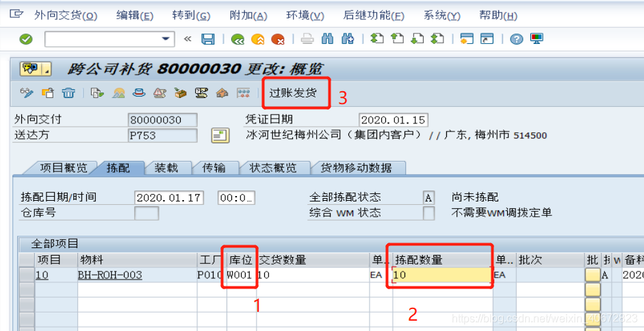Click the Document Flow icon

97,93
